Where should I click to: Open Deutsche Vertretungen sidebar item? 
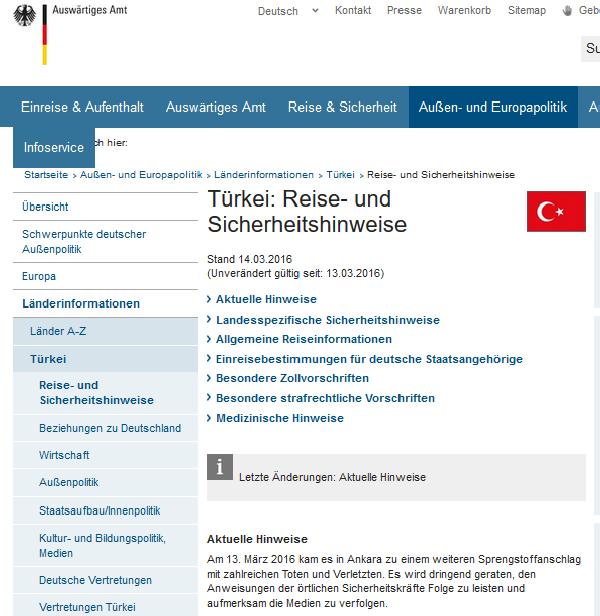[x=105, y=580]
